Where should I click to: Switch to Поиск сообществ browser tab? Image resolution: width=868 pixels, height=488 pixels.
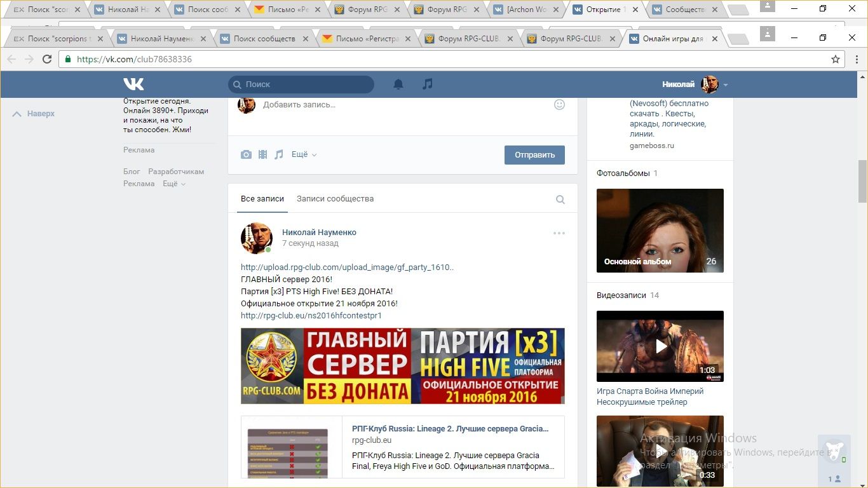(x=264, y=39)
